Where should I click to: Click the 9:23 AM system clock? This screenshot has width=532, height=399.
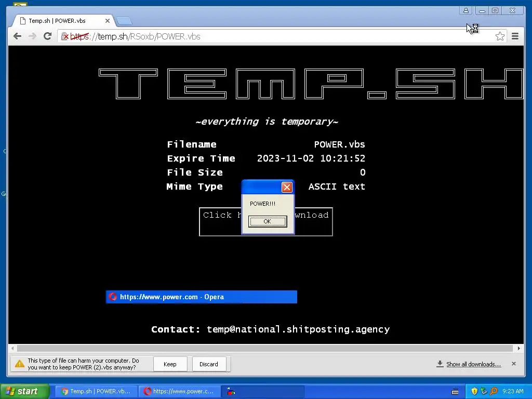(513, 391)
